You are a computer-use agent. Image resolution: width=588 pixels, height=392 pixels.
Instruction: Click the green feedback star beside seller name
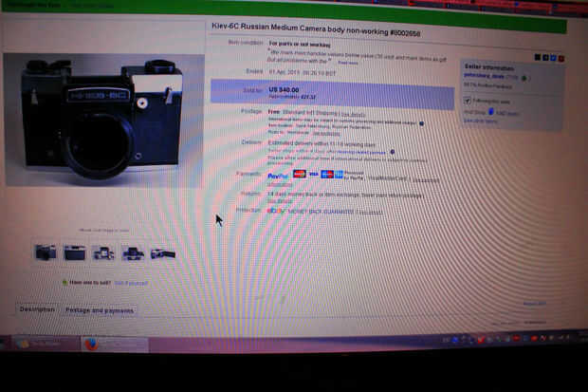coord(524,78)
